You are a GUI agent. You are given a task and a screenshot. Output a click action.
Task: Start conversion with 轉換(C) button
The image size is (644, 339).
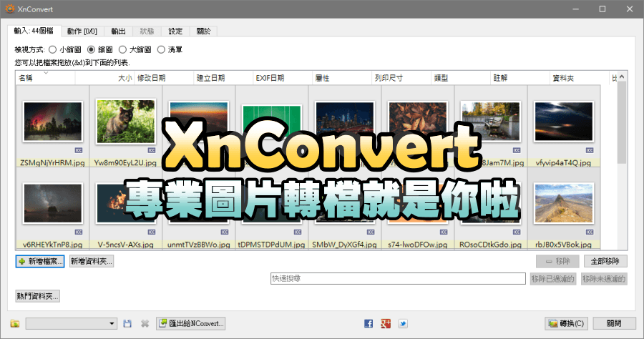567,323
